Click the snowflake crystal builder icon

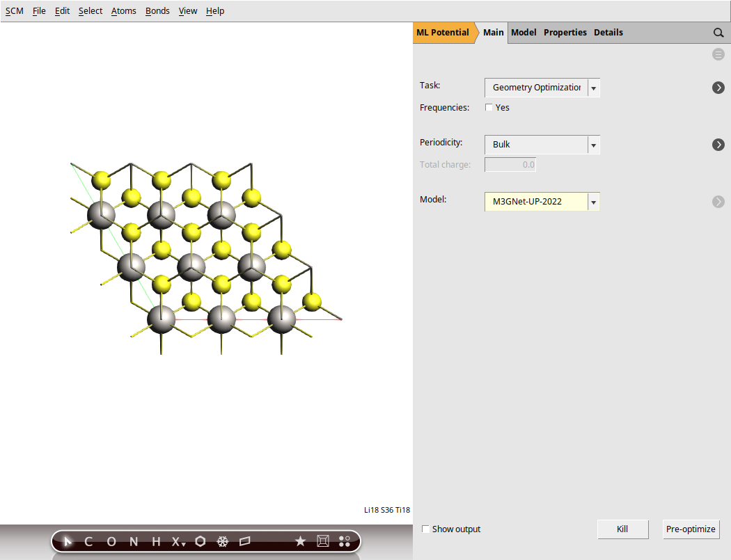[222, 541]
